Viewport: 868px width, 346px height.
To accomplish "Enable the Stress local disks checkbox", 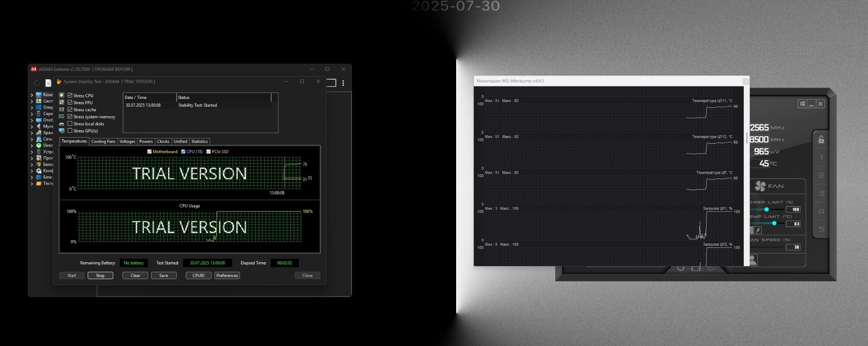I will [70, 124].
